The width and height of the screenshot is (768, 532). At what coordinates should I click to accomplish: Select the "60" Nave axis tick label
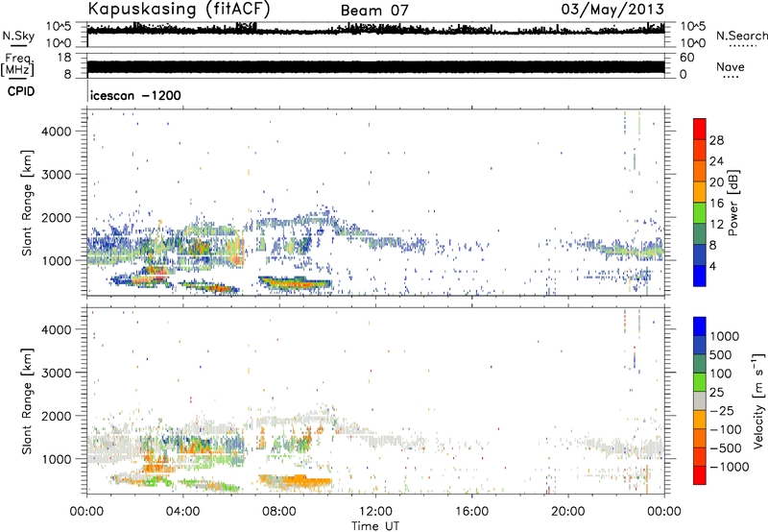pos(686,58)
